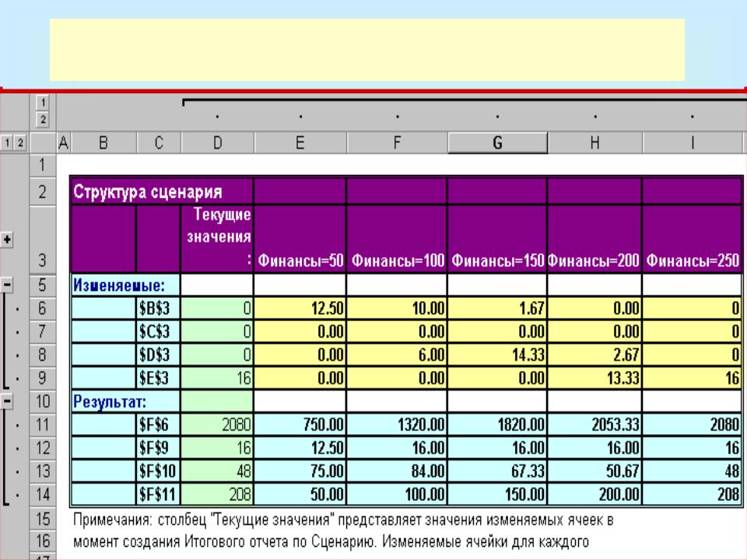Click the cell with value 12.50 in row 6
The width and height of the screenshot is (747, 560).
(x=300, y=308)
